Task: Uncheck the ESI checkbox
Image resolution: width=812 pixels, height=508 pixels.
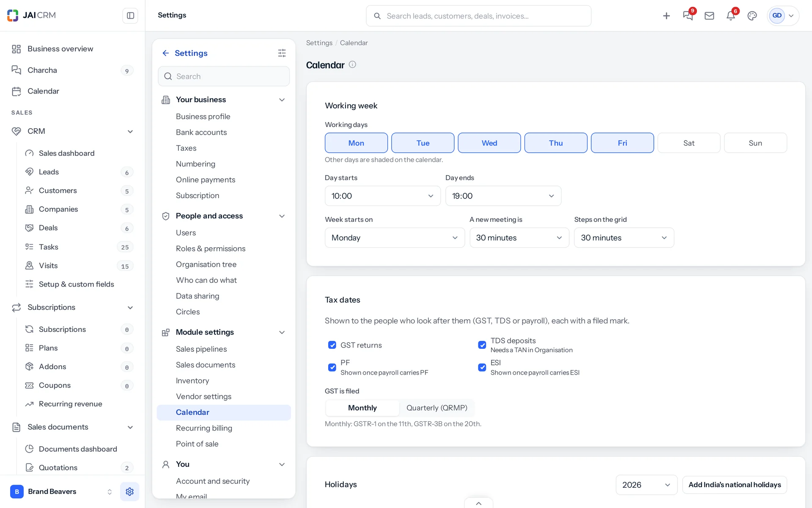Action: [482, 367]
